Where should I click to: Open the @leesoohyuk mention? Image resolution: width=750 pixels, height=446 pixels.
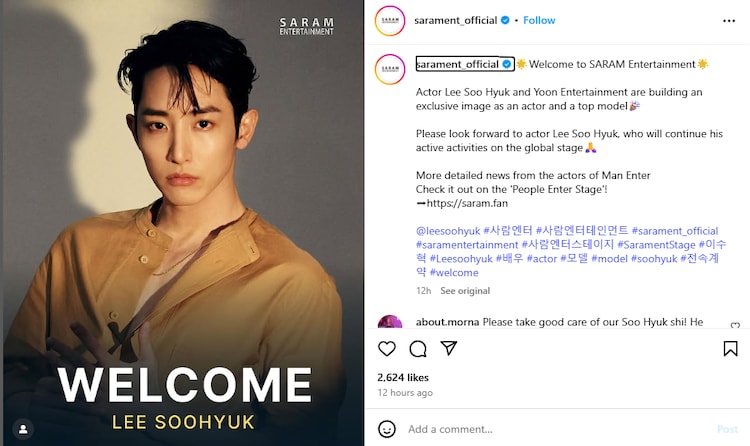click(448, 231)
